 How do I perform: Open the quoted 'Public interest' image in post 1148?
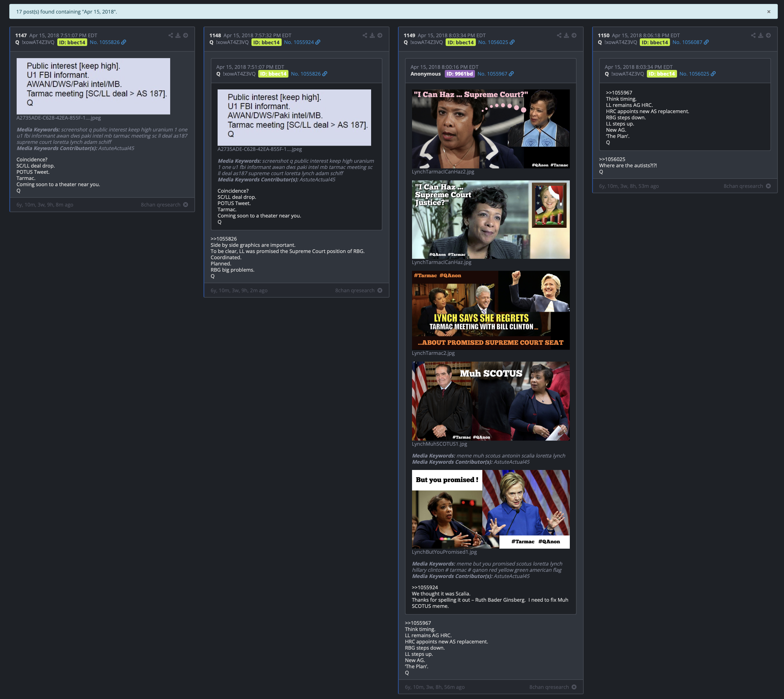coord(294,118)
